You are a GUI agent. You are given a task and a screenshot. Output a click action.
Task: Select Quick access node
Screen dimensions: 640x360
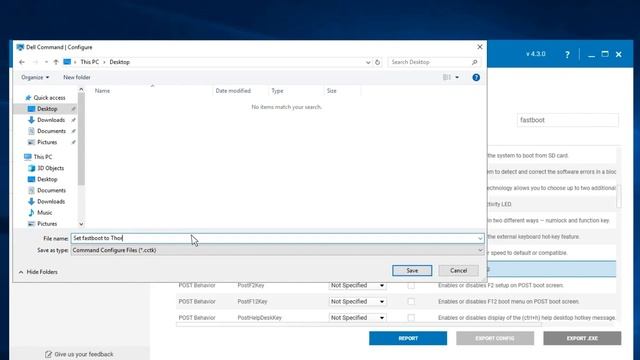coord(49,98)
